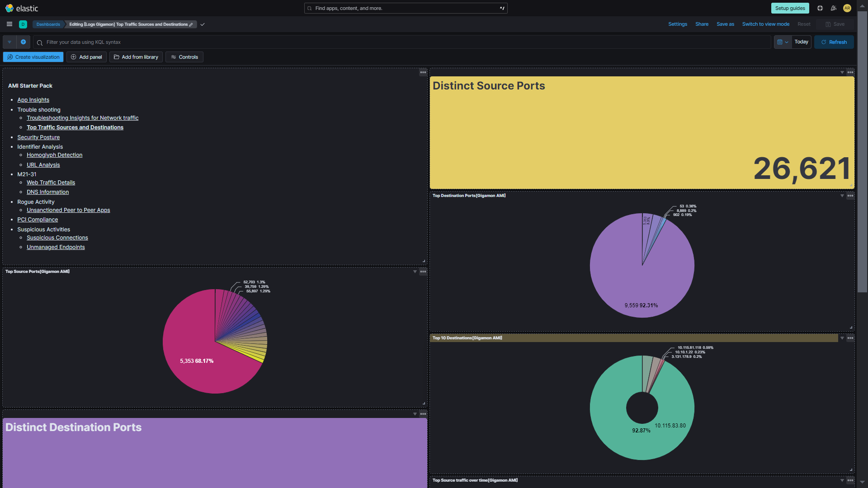Click the Refresh button

coord(834,42)
